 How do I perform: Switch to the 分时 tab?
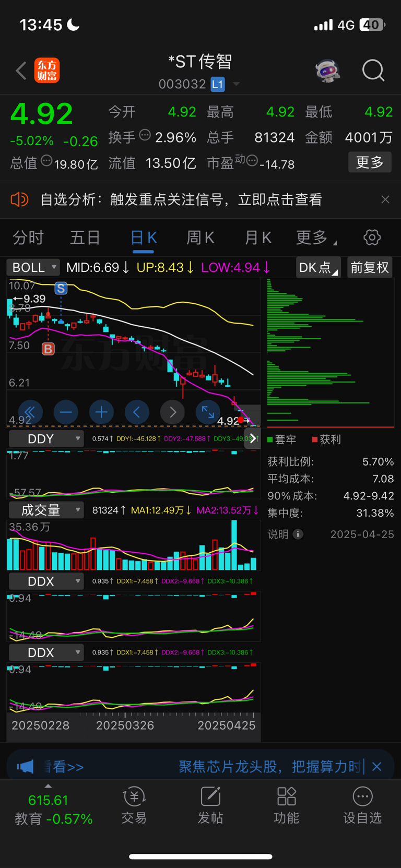pos(28,238)
